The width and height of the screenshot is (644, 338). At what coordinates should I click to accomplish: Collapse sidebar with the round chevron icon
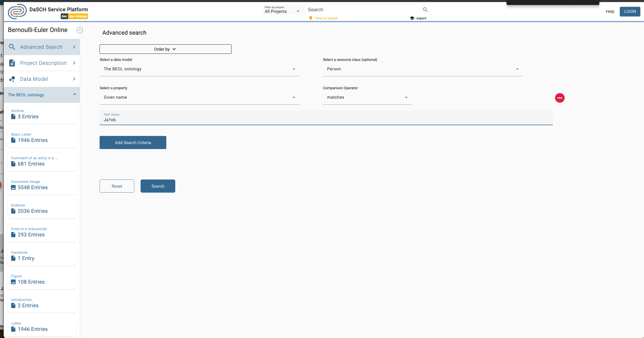coord(80,30)
